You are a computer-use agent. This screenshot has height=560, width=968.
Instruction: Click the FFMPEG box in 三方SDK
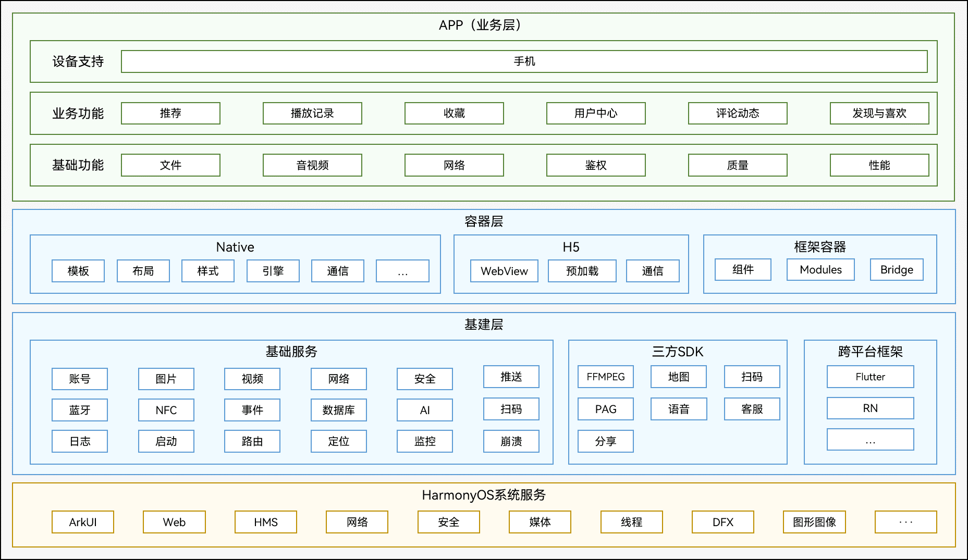click(x=606, y=377)
